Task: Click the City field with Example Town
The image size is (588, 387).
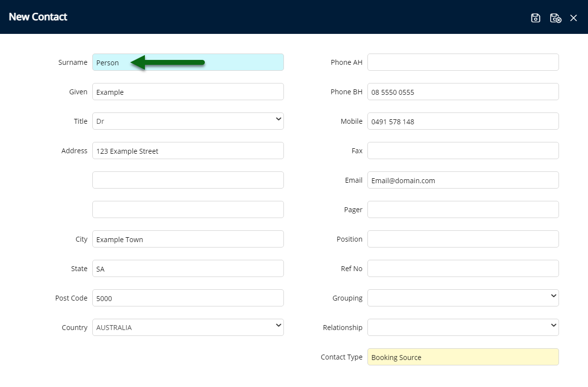Action: [x=188, y=239]
